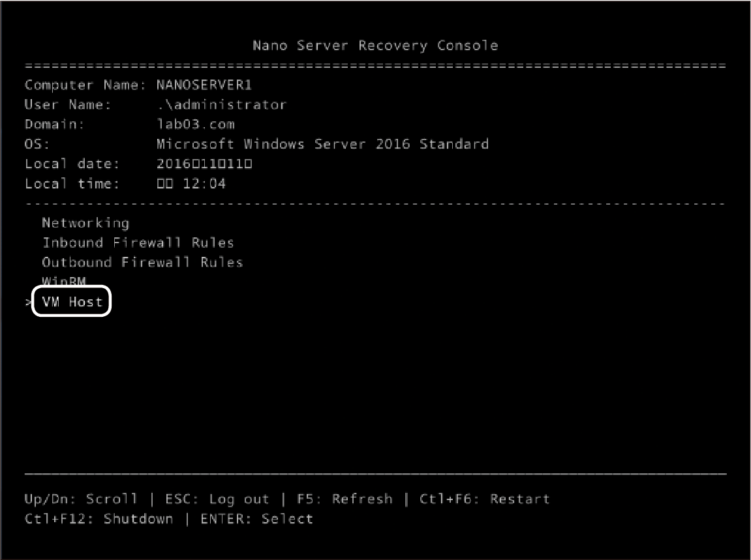Click the ESC: Log out hint
751x560 pixels.
coord(217,499)
